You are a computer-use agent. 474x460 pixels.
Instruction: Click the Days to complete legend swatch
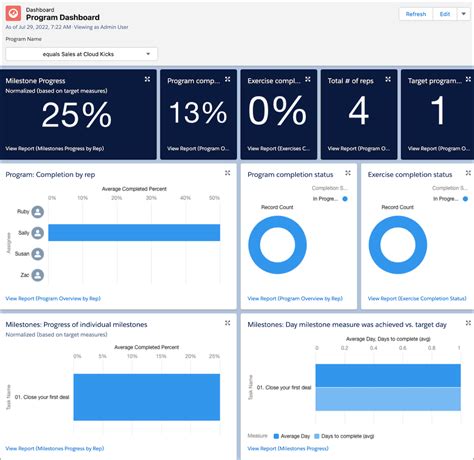click(317, 436)
